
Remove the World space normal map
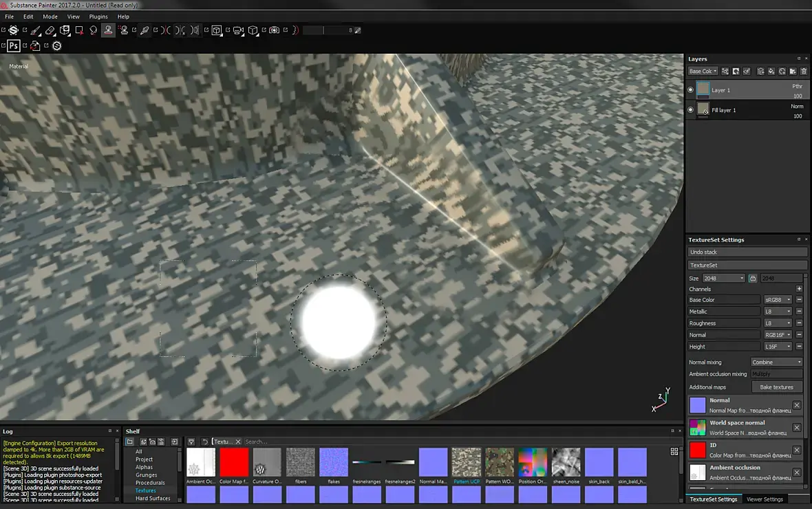pyautogui.click(x=797, y=427)
